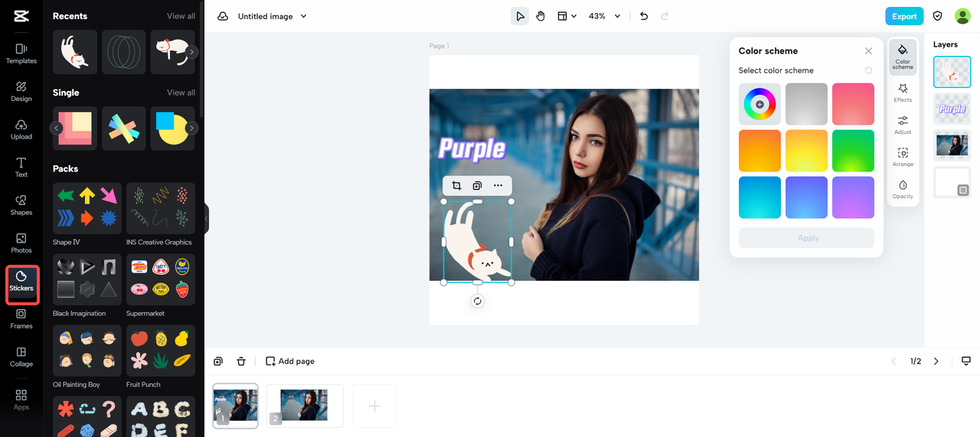Image resolution: width=980 pixels, height=437 pixels.
Task: Click View all next to Single
Action: point(181,93)
